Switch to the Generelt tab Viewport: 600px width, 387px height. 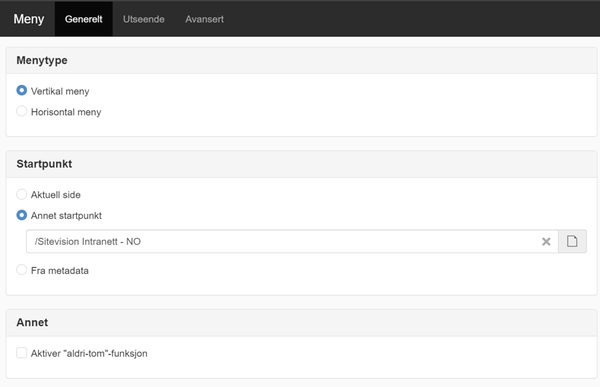point(83,19)
